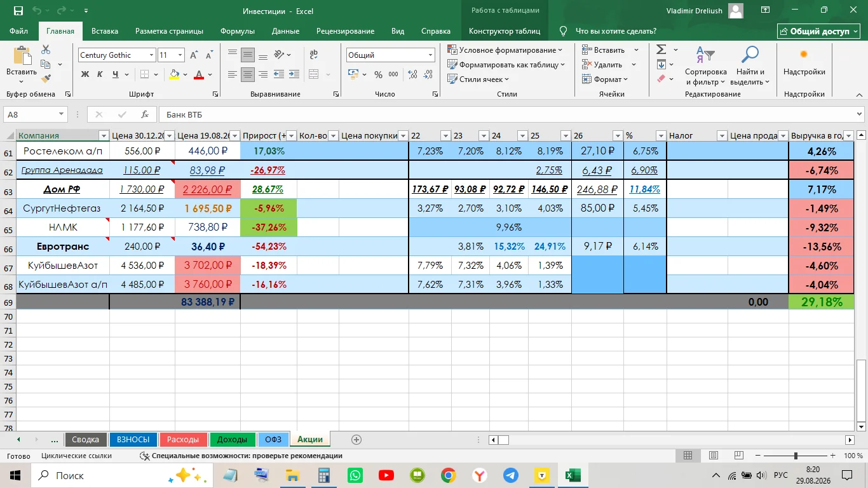Viewport: 868px width, 488px height.
Task: Open YouTube from the taskbar
Action: click(386, 475)
